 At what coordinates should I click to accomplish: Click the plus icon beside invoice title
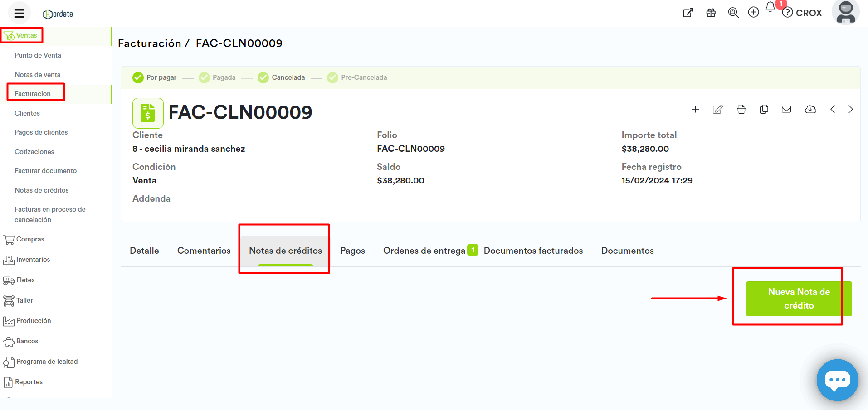coord(695,109)
